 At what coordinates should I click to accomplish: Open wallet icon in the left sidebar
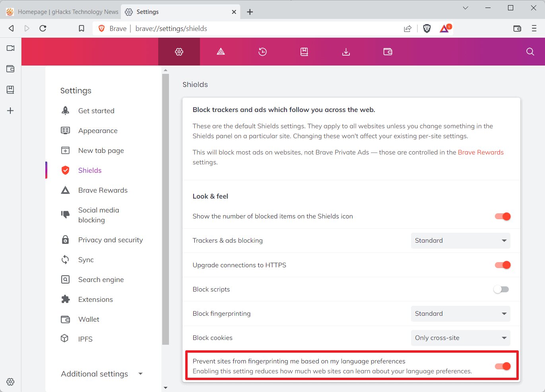click(x=10, y=69)
